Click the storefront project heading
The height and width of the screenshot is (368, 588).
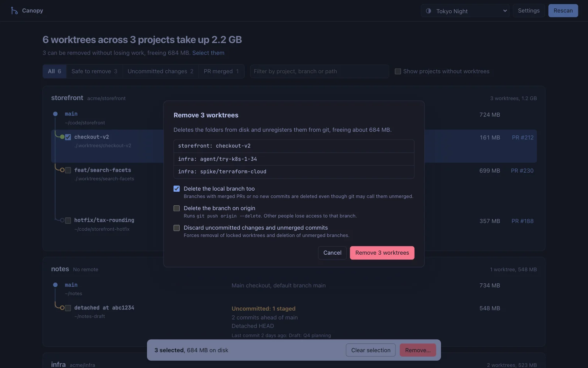tap(67, 98)
